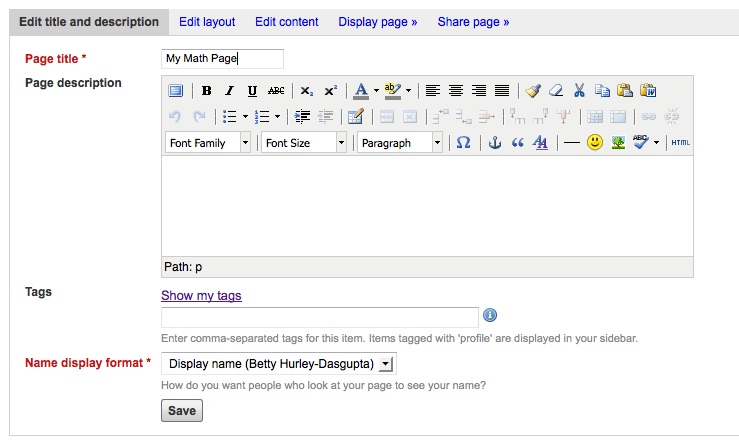
Task: Switch to the Edit layout tab
Action: click(x=207, y=21)
